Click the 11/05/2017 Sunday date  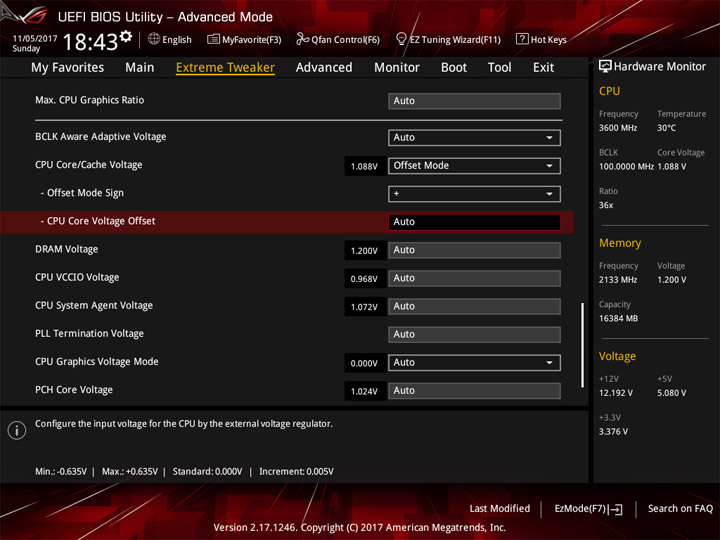tap(34, 43)
